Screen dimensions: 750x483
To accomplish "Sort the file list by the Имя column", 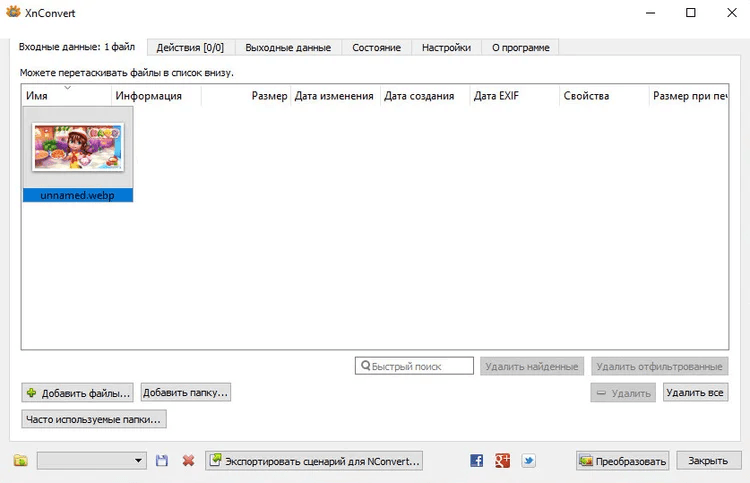I will click(x=65, y=96).
